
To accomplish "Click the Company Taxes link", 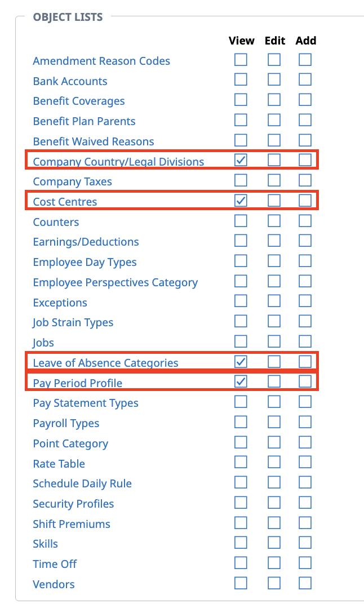I will [x=72, y=182].
